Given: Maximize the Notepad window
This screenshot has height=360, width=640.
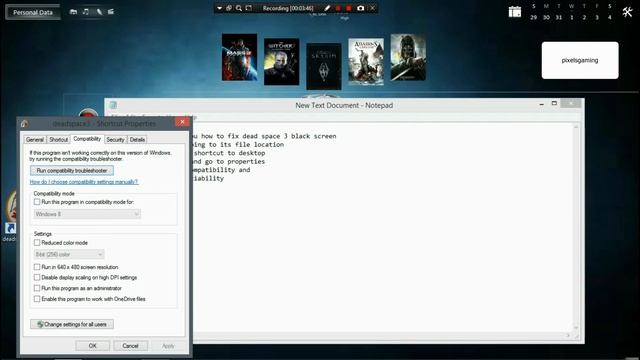Looking at the screenshot, I should pyautogui.click(x=554, y=104).
